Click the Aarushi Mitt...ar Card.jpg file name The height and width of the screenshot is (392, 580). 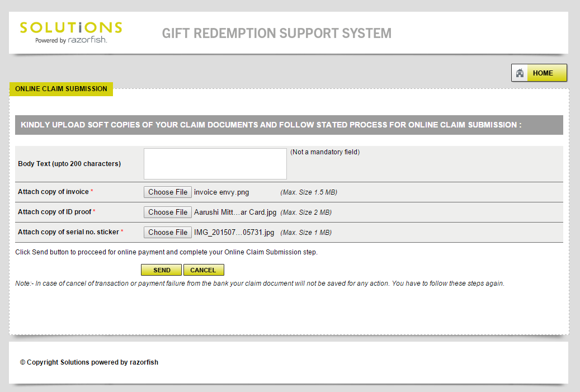(235, 212)
